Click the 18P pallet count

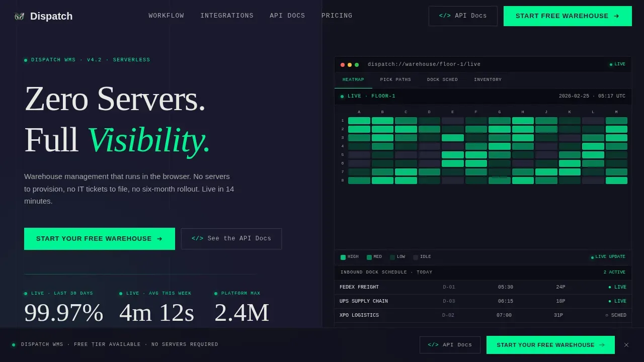[560, 301]
